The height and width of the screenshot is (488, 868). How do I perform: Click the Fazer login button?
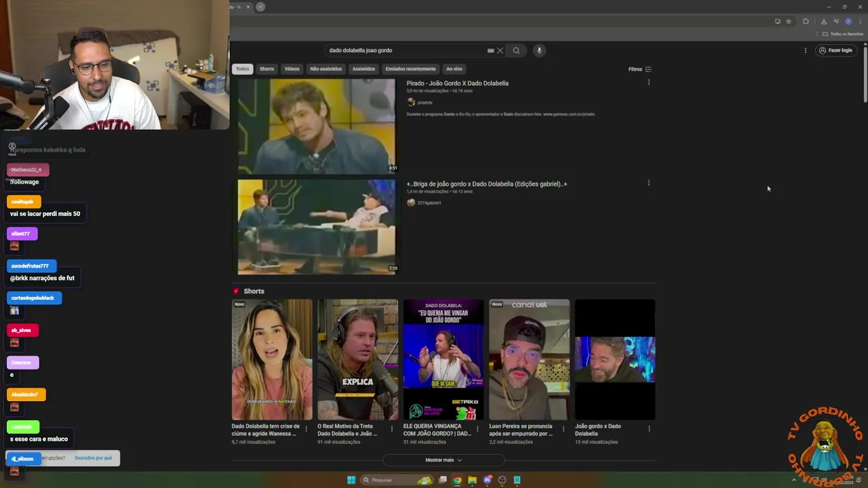tap(835, 50)
